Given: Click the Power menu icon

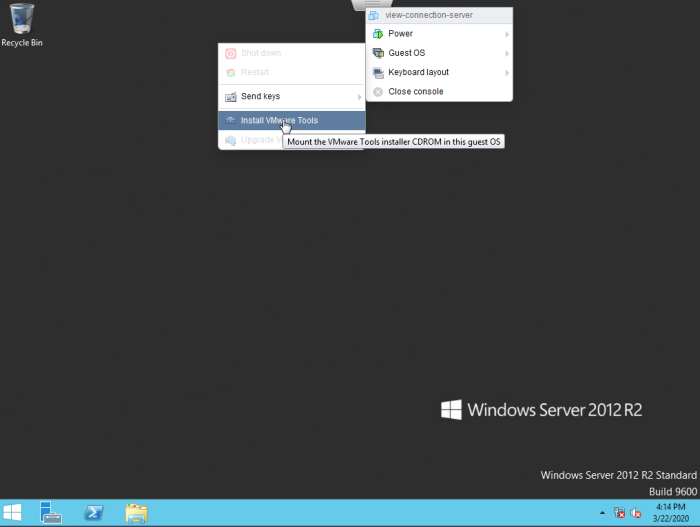Looking at the screenshot, I should [378, 34].
